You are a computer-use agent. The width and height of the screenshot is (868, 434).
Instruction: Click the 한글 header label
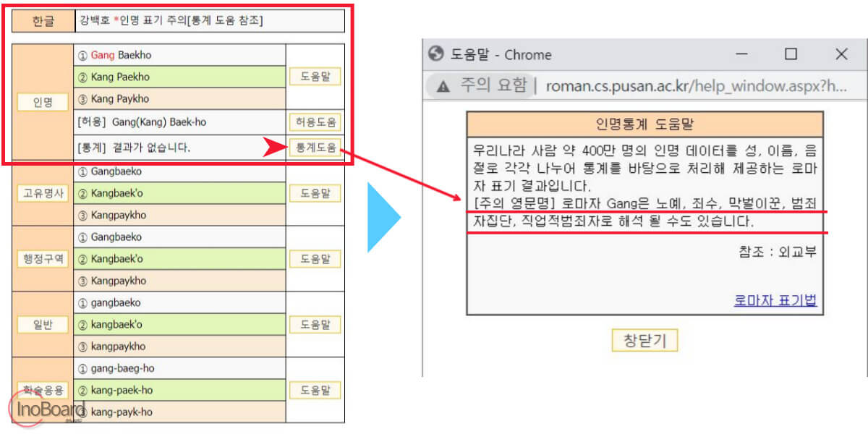click(x=43, y=21)
